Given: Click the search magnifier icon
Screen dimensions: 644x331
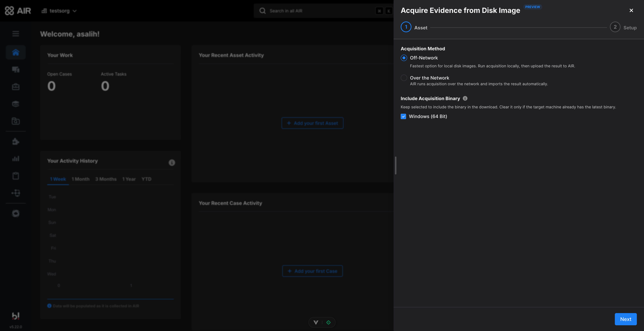Looking at the screenshot, I should [x=262, y=11].
